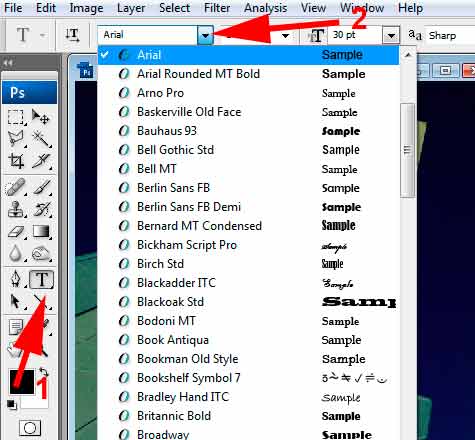Toggle text orientation button
Image resolution: width=475 pixels, height=440 pixels.
[72, 35]
